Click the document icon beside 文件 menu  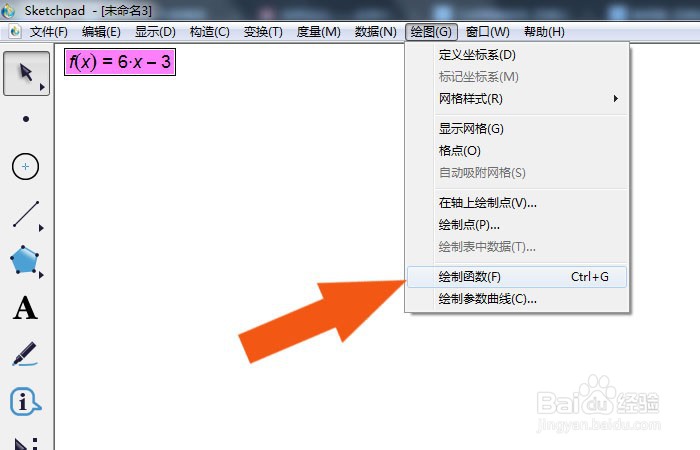(x=15, y=32)
